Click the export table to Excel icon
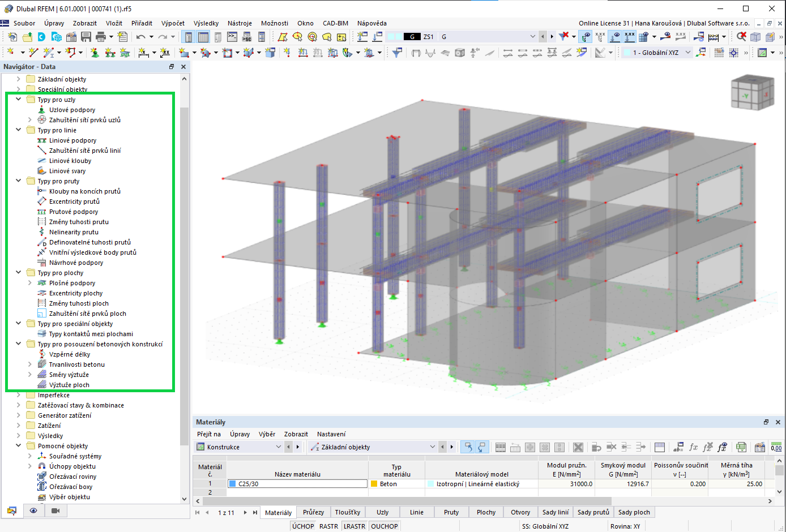The width and height of the screenshot is (786, 532). click(741, 447)
